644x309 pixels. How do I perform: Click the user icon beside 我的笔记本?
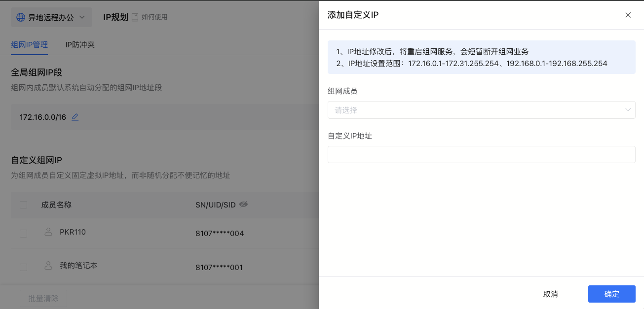pyautogui.click(x=48, y=265)
